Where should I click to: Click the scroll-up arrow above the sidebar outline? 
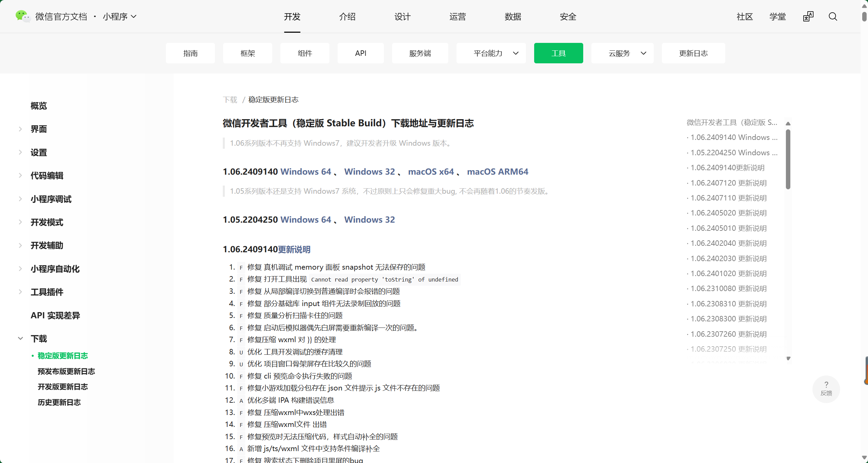click(x=788, y=123)
